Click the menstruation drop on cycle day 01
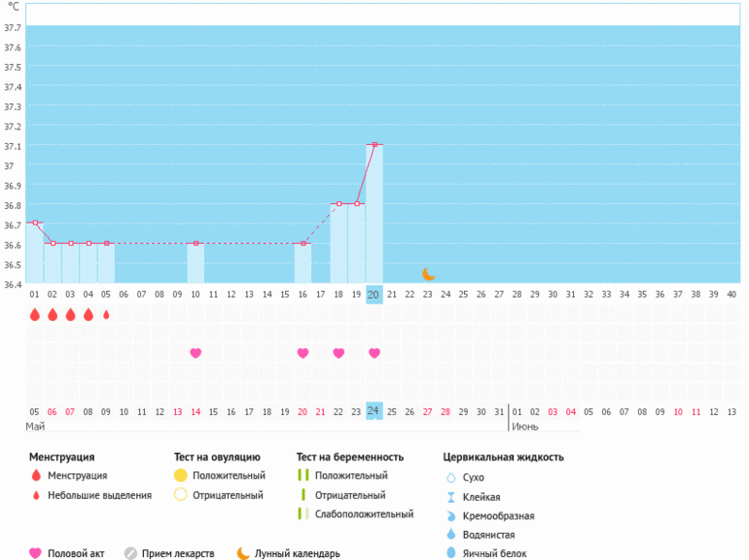Viewport: 749px width, 560px height. [x=35, y=315]
